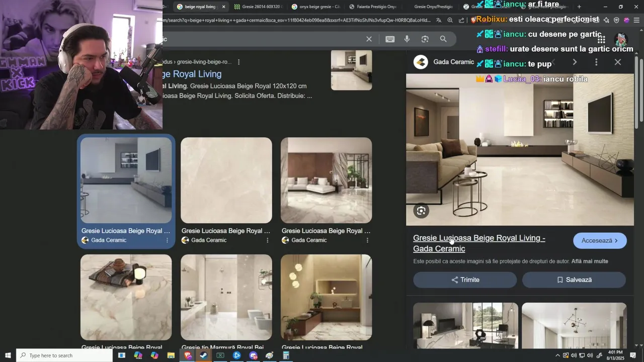Clear the Google search box text
This screenshot has height=362, width=644.
click(x=369, y=39)
